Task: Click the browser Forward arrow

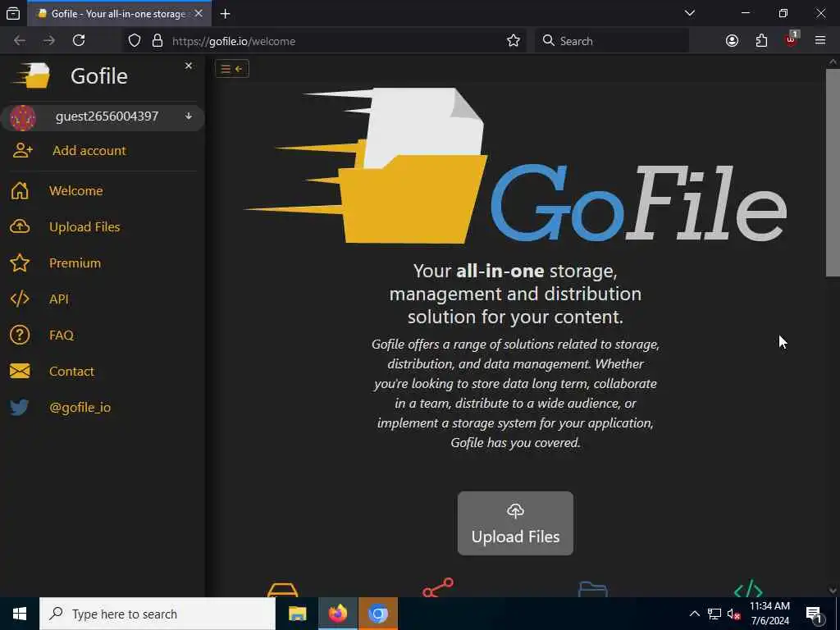Action: (x=49, y=41)
